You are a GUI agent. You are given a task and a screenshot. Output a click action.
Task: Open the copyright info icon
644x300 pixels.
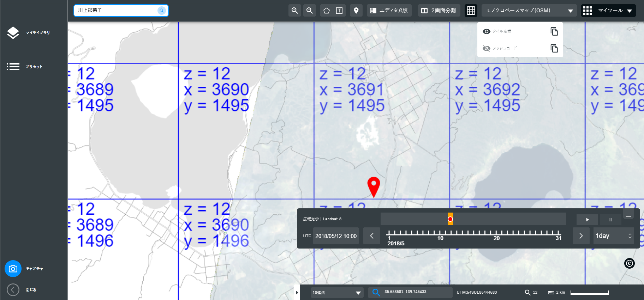[x=629, y=263]
